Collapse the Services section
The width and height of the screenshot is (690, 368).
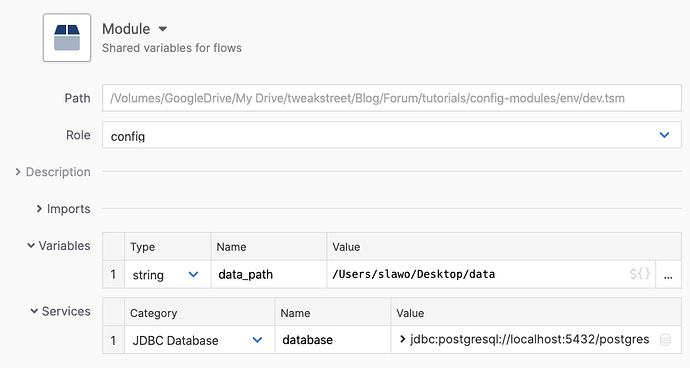34,311
